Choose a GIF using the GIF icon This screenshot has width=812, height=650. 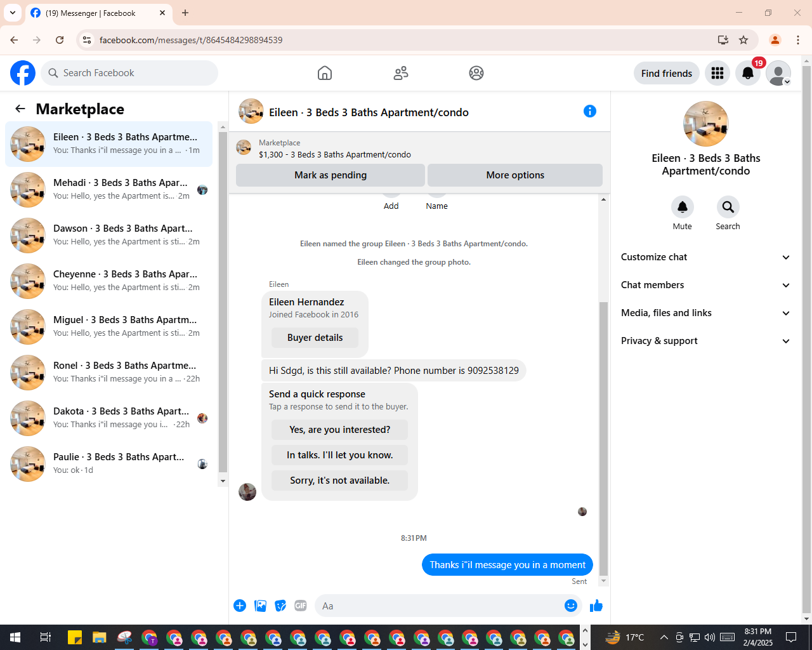301,606
